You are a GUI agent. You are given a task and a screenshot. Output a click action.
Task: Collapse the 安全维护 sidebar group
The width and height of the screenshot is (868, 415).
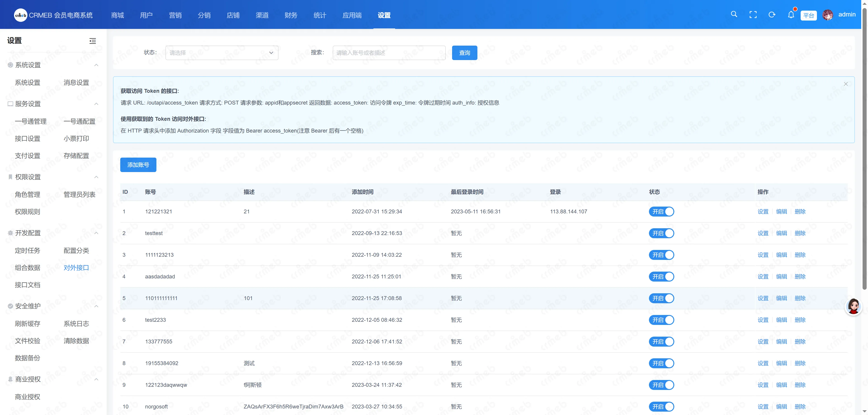tap(96, 306)
